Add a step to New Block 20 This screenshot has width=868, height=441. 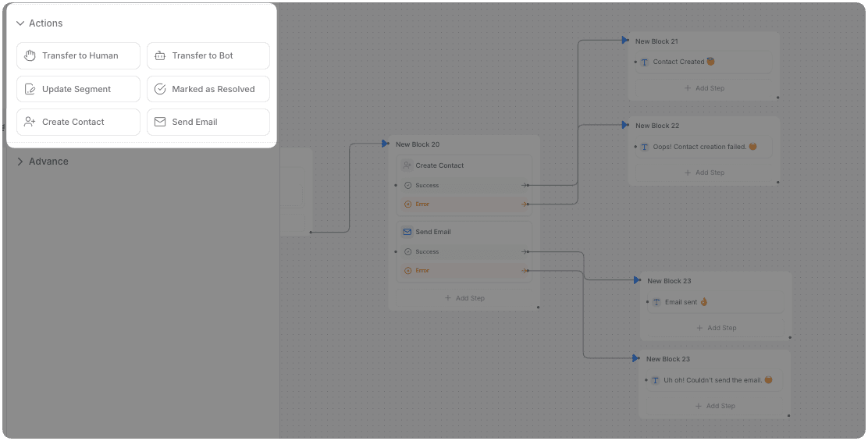click(464, 298)
